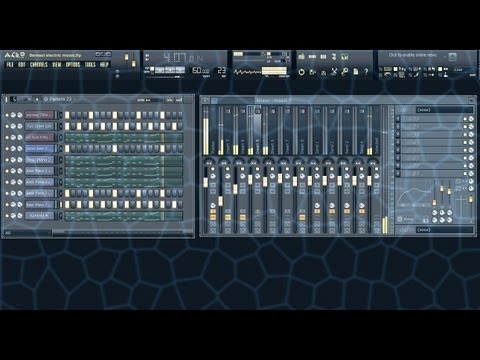Open the first mixer effect slot arrow
This screenshot has height=360, width=480.
click(x=398, y=119)
